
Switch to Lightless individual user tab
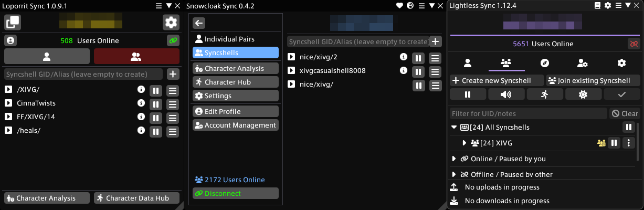tap(468, 63)
